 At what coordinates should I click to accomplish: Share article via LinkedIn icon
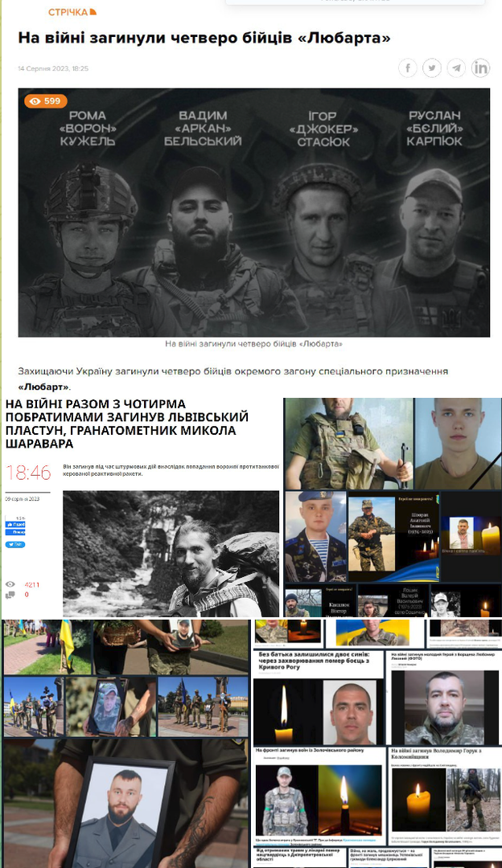(x=480, y=68)
